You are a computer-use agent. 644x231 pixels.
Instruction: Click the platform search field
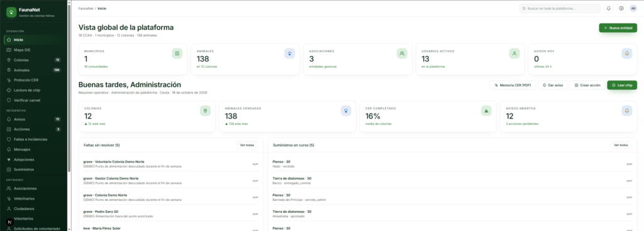coord(560,8)
